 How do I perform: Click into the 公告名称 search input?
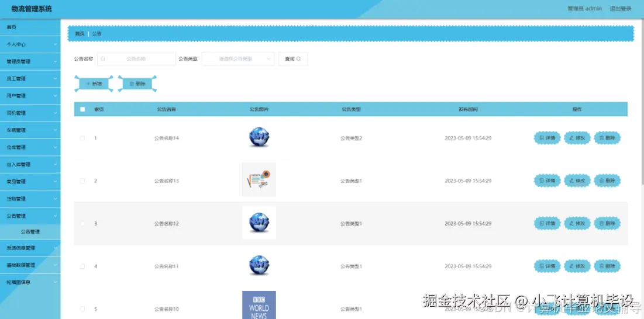click(x=136, y=58)
